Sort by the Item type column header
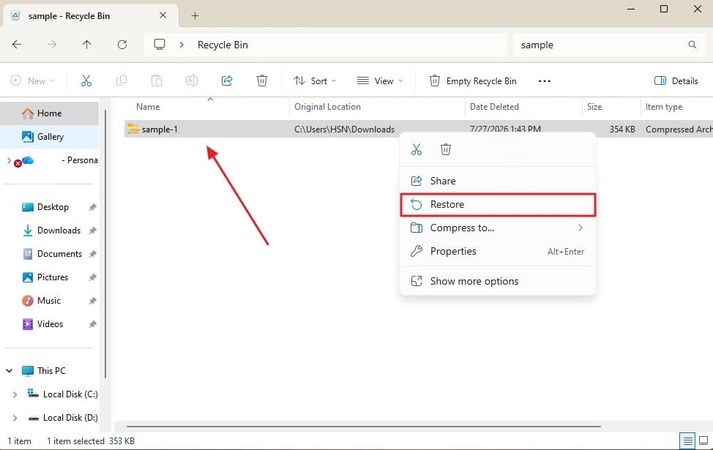Image resolution: width=713 pixels, height=450 pixels. click(663, 107)
